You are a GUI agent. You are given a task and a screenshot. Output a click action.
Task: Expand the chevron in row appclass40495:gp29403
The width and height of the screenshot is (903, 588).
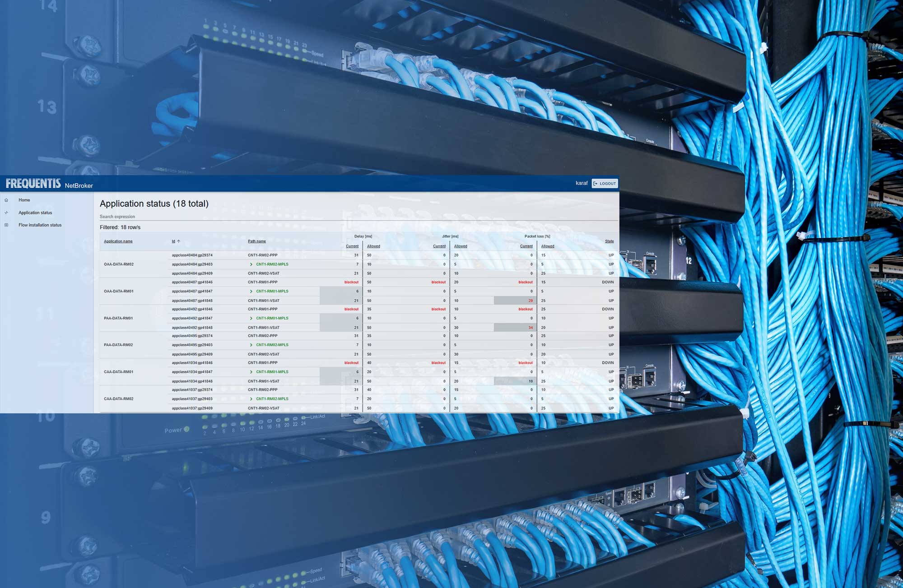coord(251,345)
